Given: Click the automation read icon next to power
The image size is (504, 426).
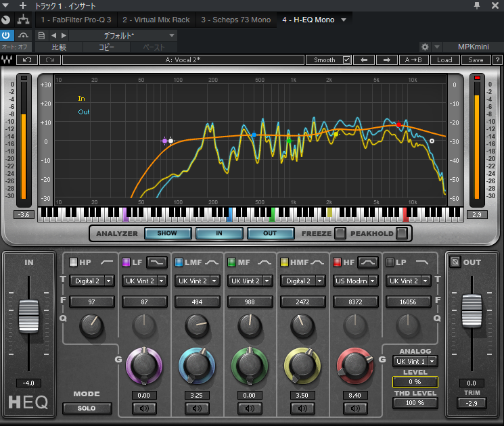Looking at the screenshot, I should click(23, 35).
